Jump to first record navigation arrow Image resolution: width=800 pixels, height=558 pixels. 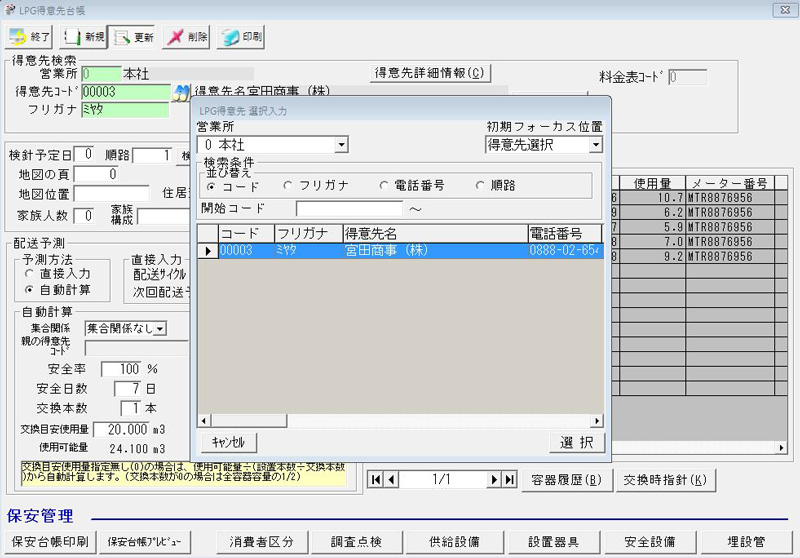[376, 480]
